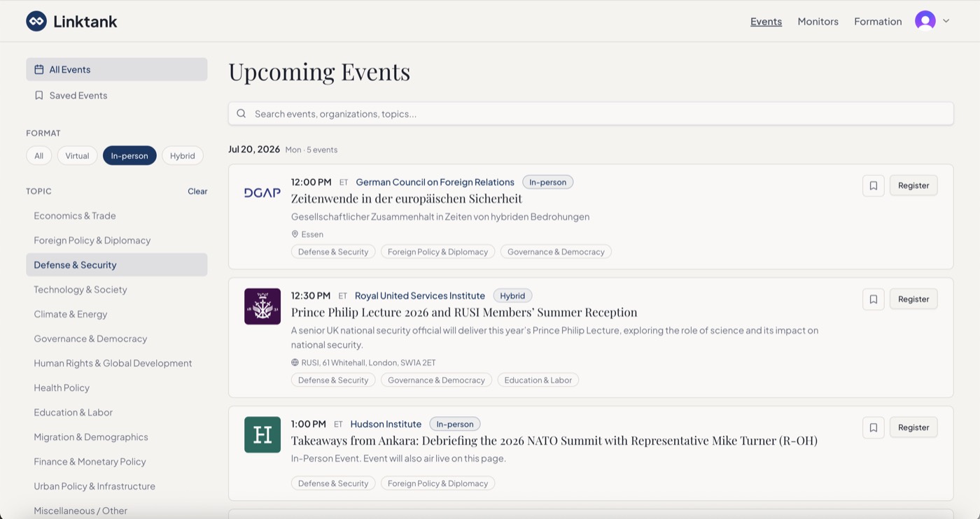Click the Linktank infinity logo icon

[x=36, y=21]
